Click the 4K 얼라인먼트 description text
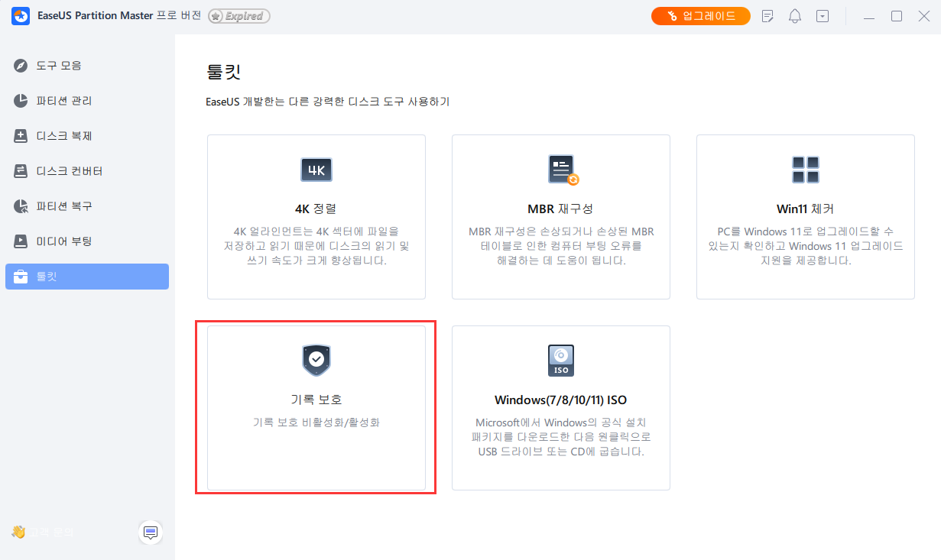 point(316,245)
